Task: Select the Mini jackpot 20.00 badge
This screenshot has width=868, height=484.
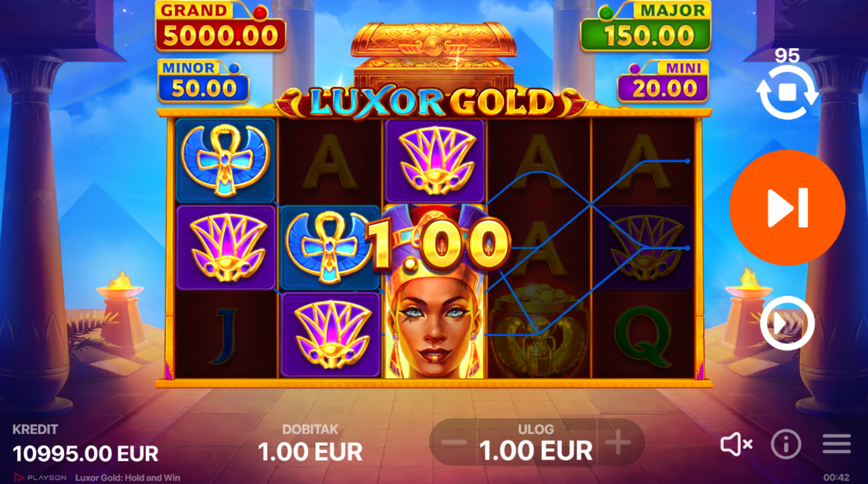Action: (x=663, y=81)
